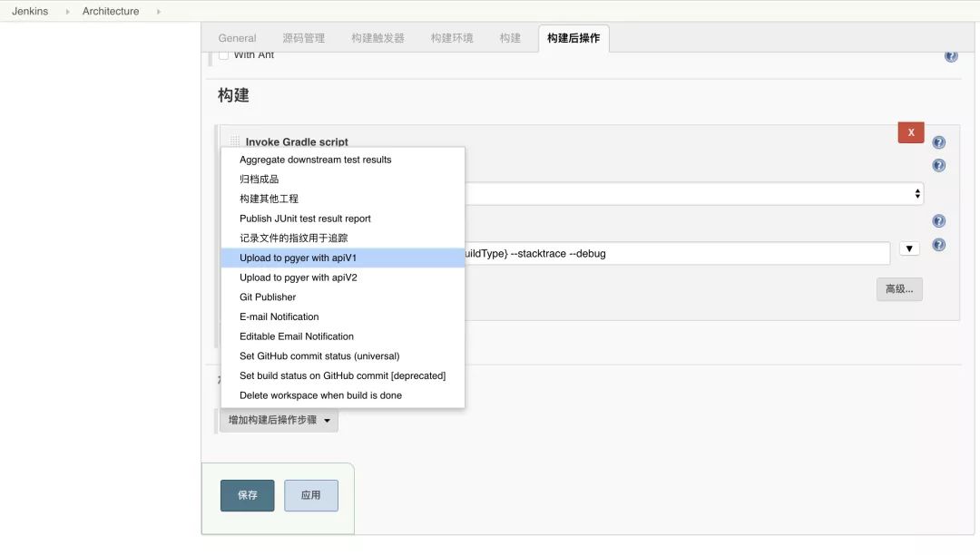Choose Set build status on GitHub commit

(342, 375)
